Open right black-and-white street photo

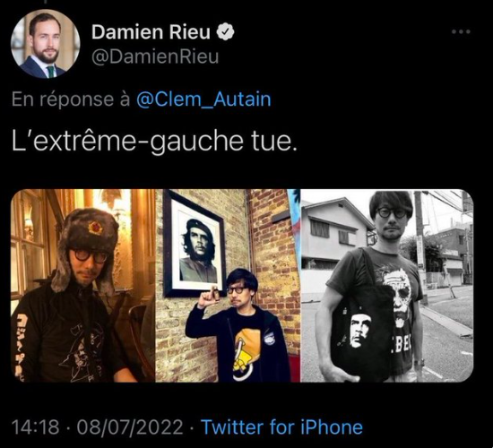point(387,286)
